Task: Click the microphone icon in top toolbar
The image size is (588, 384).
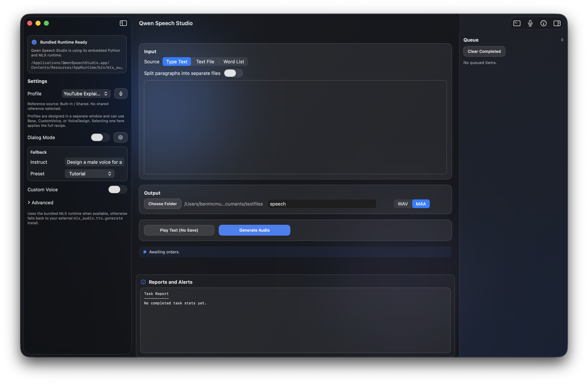Action: [x=530, y=23]
